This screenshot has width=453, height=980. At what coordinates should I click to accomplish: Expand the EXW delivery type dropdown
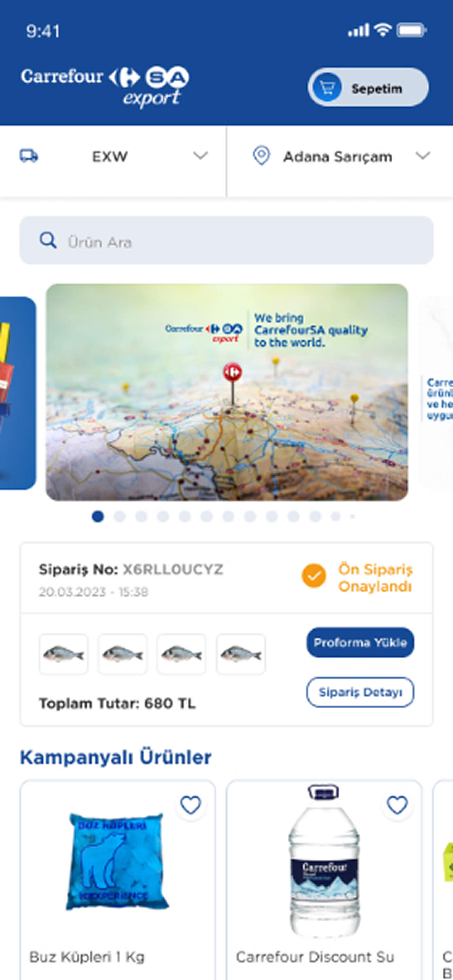pyautogui.click(x=200, y=156)
